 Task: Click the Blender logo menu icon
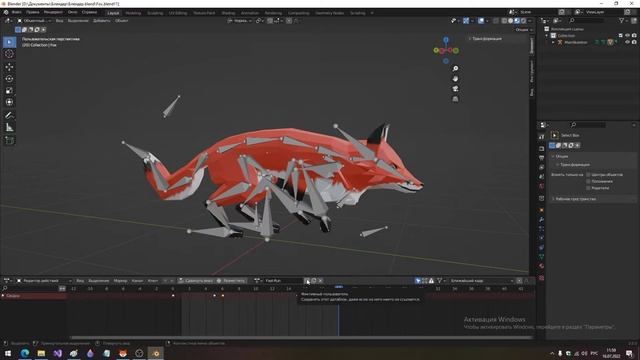[x=6, y=12]
